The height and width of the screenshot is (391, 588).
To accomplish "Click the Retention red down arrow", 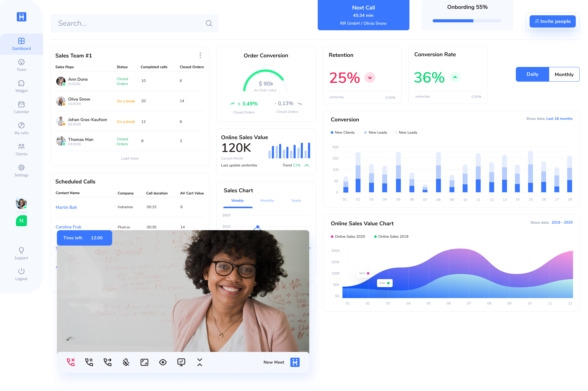I will point(370,77).
